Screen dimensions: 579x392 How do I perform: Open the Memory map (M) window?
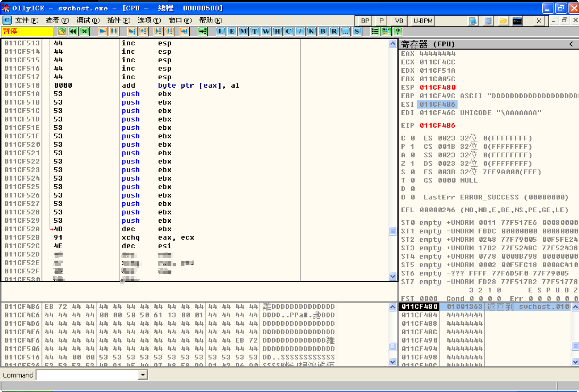click(243, 31)
